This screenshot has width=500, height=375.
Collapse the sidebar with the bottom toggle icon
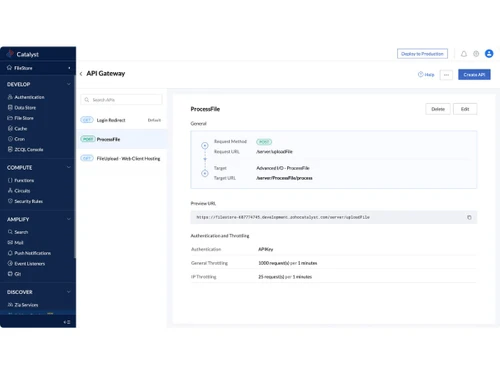point(67,322)
